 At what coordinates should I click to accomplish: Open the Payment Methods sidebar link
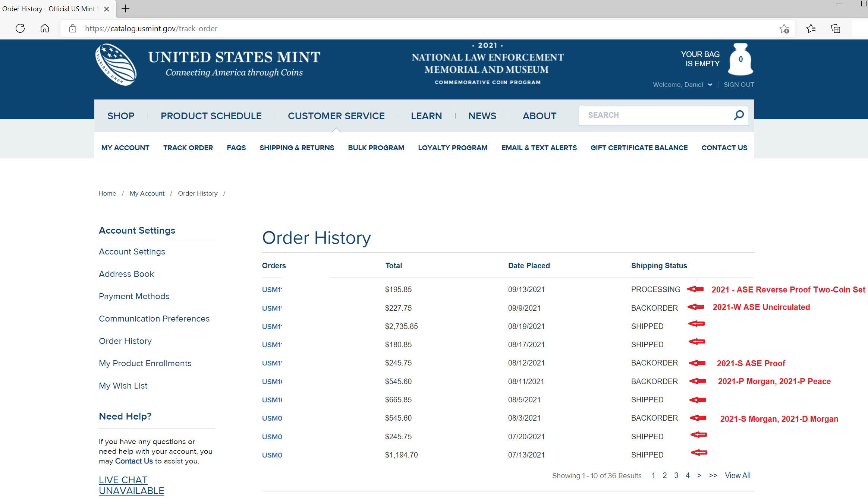pos(134,296)
